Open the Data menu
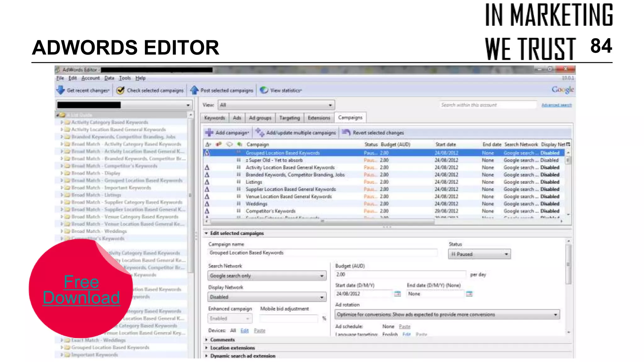The image size is (644, 362). (x=109, y=78)
